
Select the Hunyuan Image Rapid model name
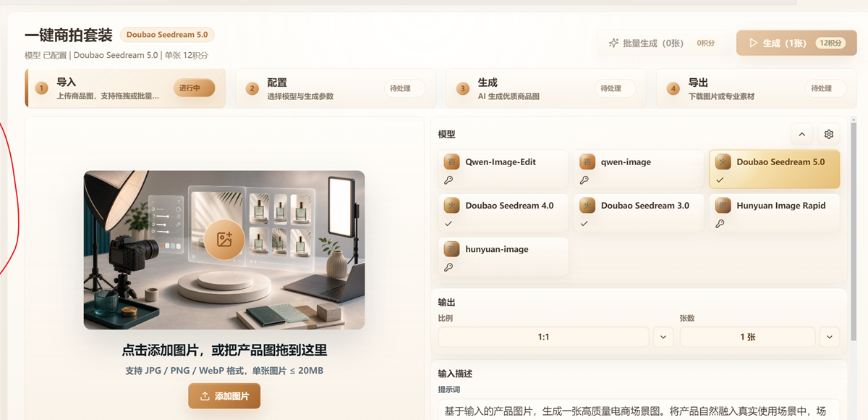pos(780,206)
